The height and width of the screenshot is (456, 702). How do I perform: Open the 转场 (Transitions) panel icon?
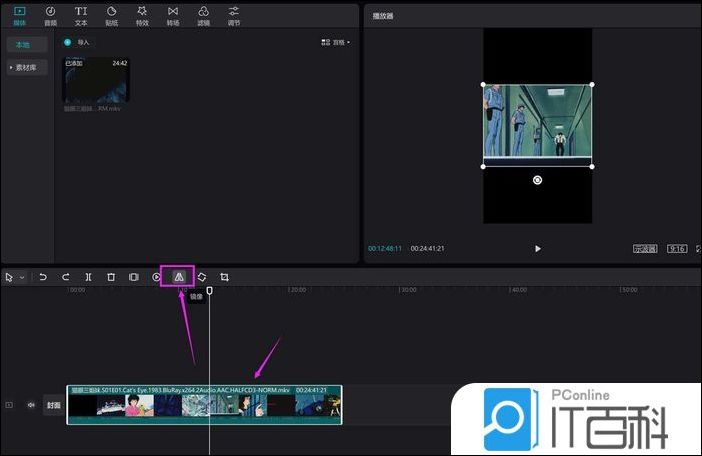[x=173, y=14]
